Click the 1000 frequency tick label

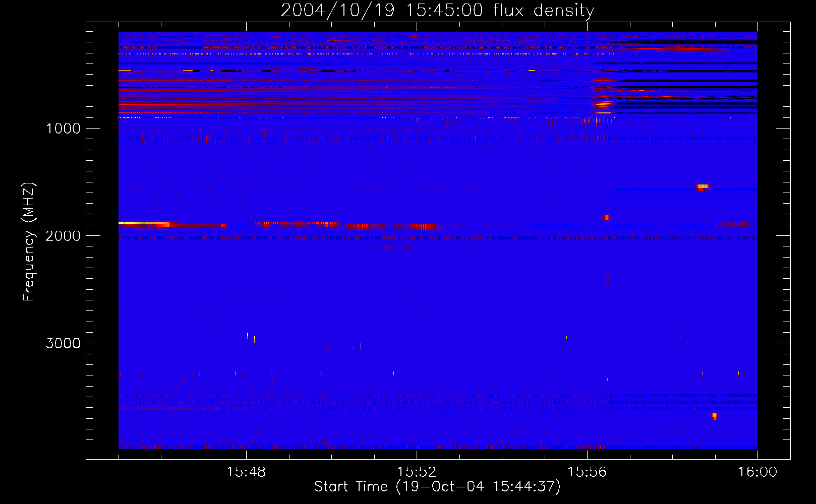pos(63,129)
